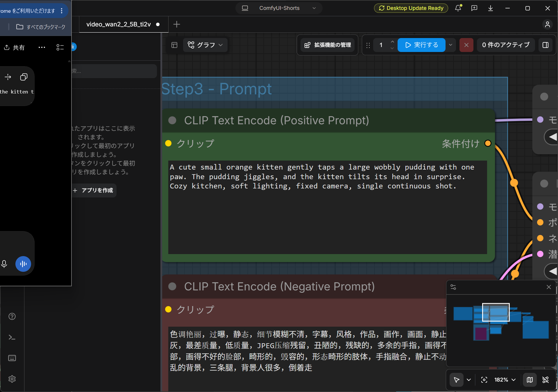The image size is (558, 392).
Task: Click the 共有 share button
Action: point(15,48)
